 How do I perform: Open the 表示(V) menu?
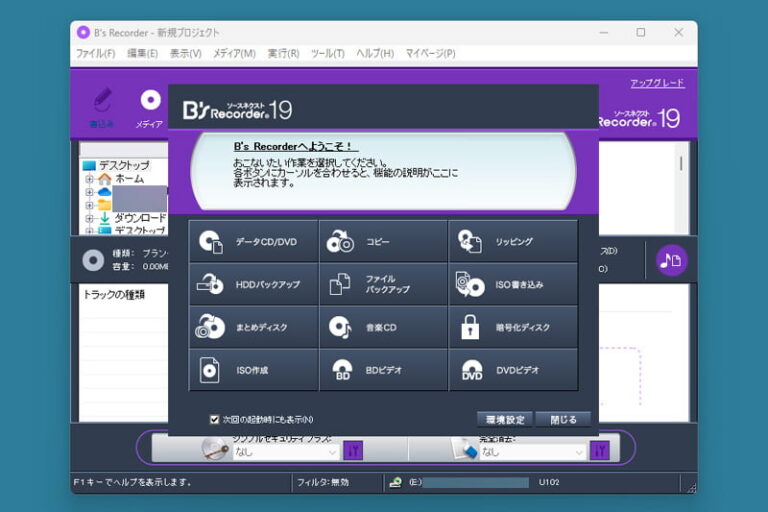[186, 53]
